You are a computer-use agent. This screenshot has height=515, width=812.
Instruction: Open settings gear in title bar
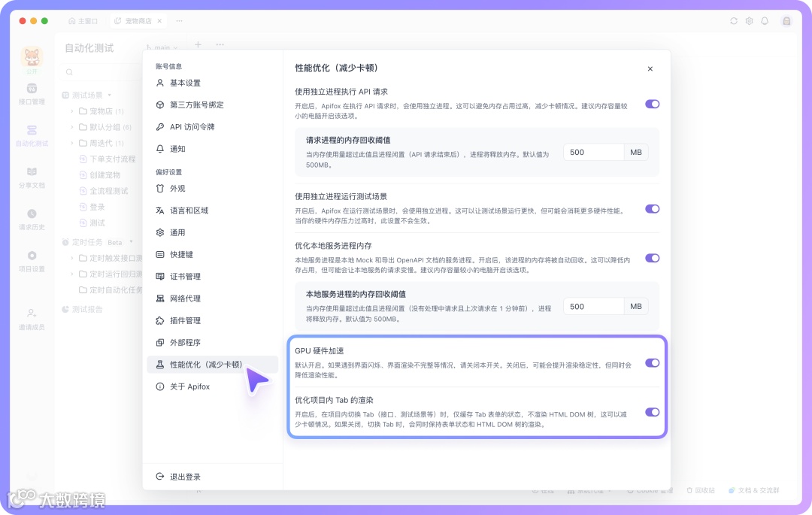point(750,21)
